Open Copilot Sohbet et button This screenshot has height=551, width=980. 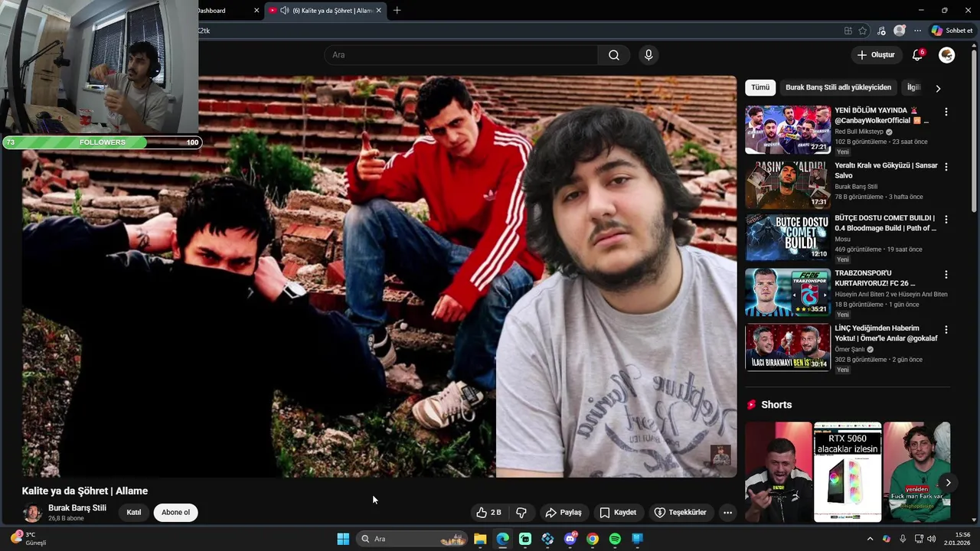(952, 31)
